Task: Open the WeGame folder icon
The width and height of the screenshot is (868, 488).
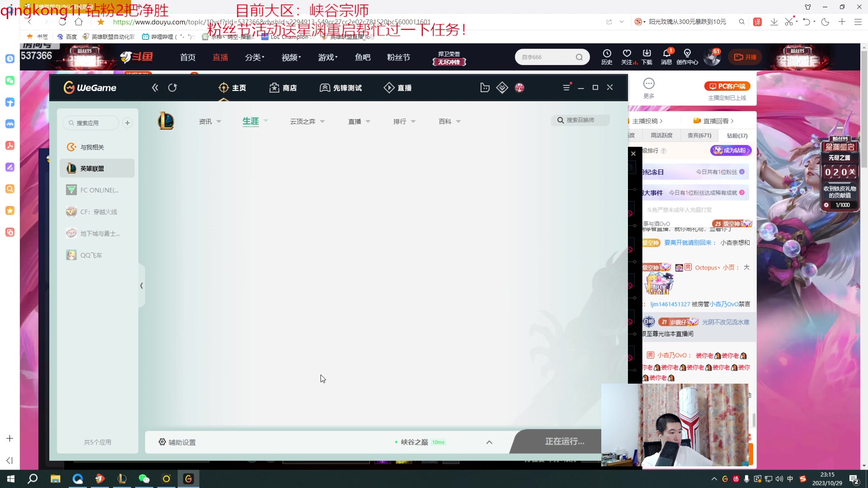Action: click(485, 88)
